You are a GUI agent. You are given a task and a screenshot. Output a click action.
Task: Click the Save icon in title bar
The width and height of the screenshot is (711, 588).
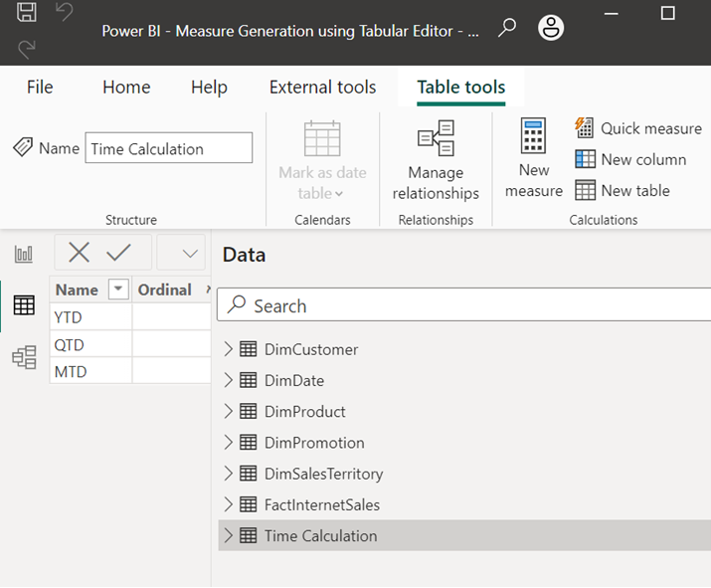pyautogui.click(x=28, y=13)
